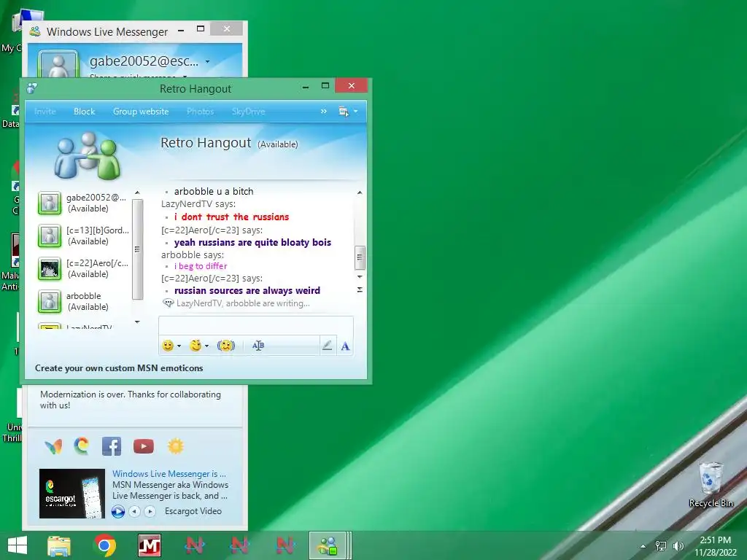The height and width of the screenshot is (560, 747).
Task: Click the AB text cursor icon in chat toolbar
Action: 258,346
